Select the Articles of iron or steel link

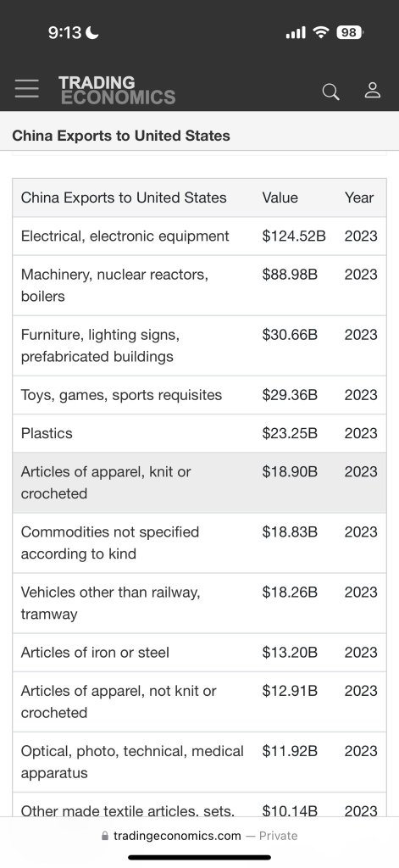click(95, 653)
